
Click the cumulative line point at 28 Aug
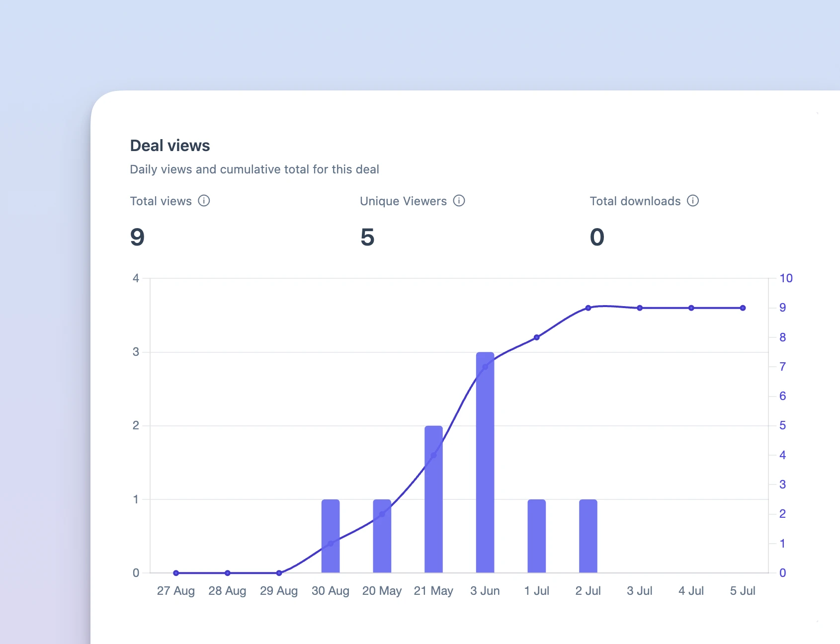[228, 573]
